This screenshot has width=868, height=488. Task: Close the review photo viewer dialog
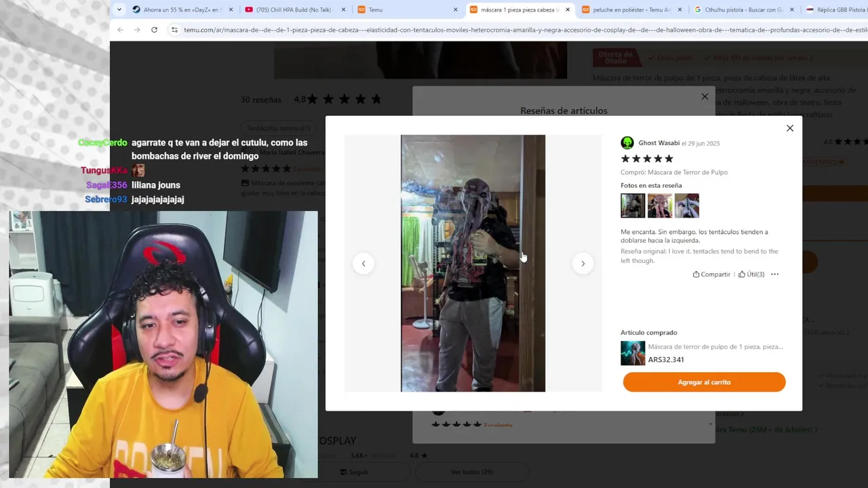[x=790, y=128]
